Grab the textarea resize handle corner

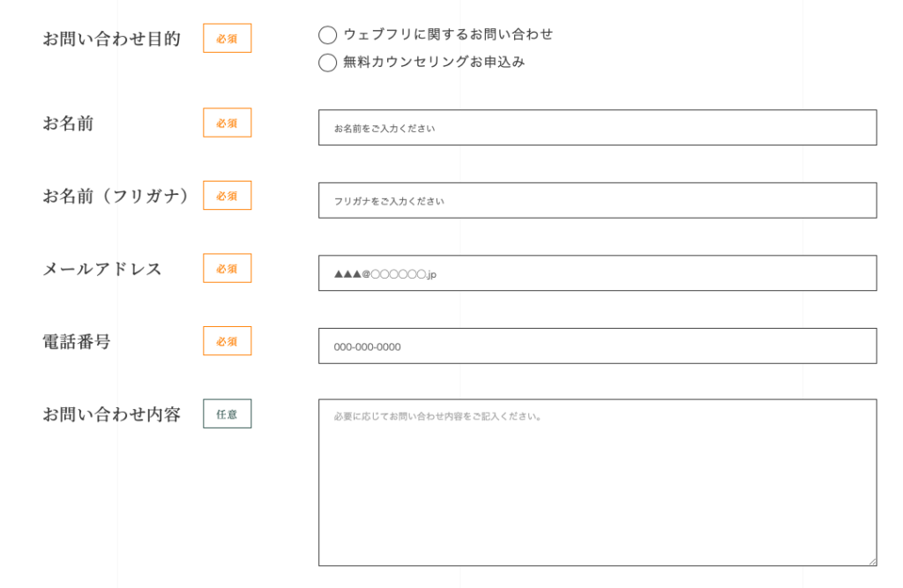click(x=872, y=562)
